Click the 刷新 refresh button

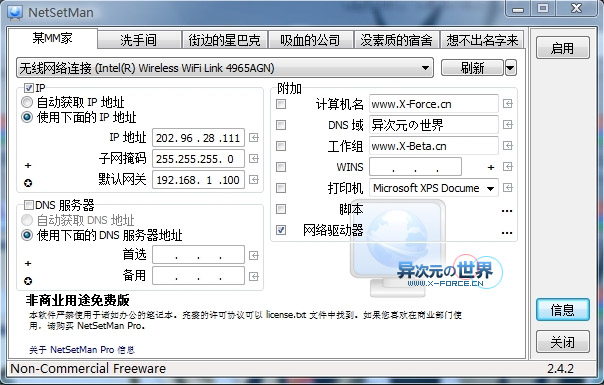point(472,68)
